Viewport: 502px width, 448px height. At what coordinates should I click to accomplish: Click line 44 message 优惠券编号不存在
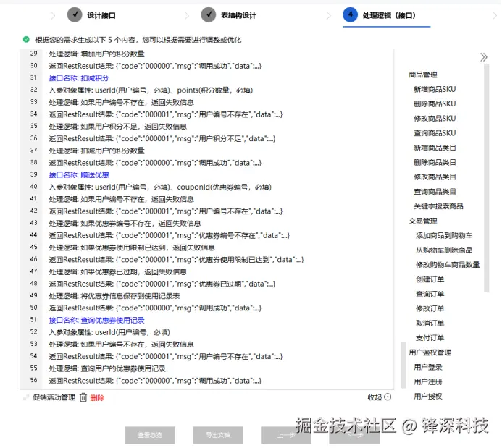169,235
